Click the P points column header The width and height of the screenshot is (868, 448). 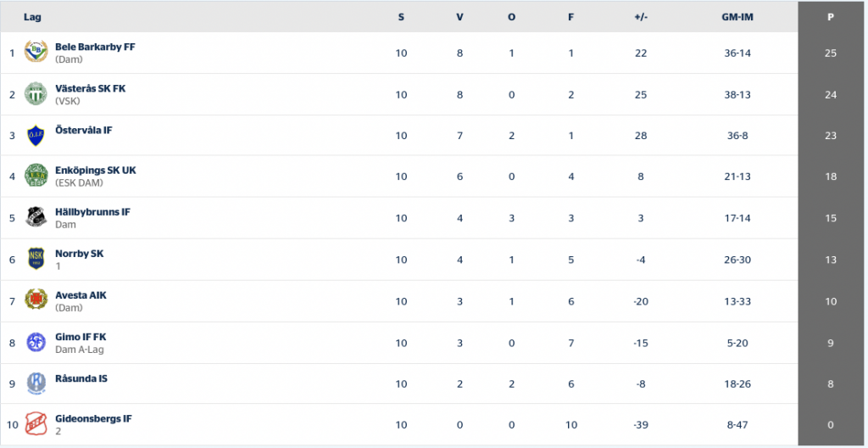[x=831, y=17]
